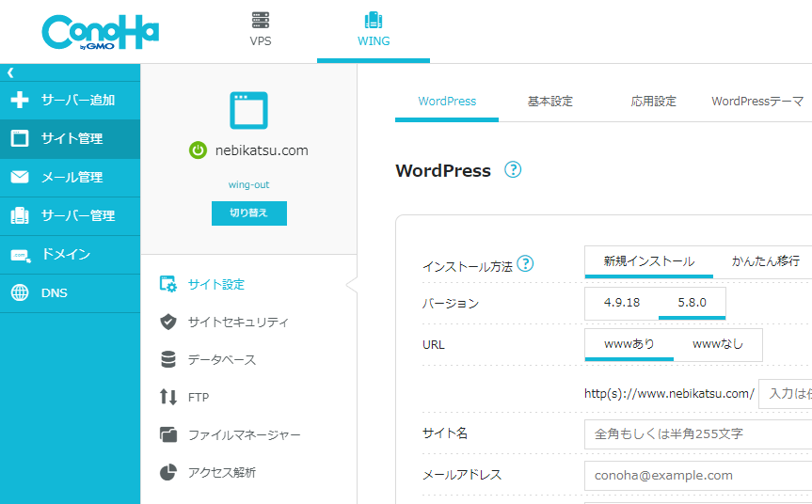Choose the wwwなし URL option
Image resolution: width=812 pixels, height=504 pixels.
coord(717,344)
